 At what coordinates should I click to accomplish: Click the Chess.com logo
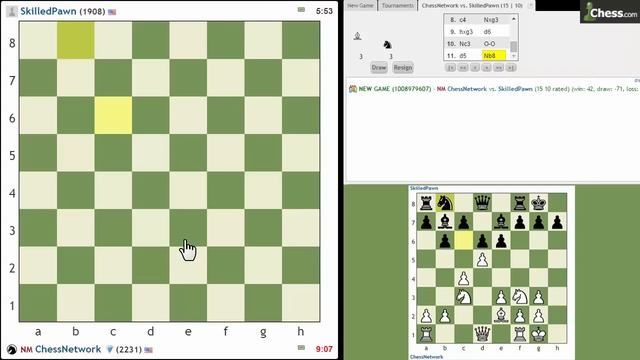click(x=610, y=11)
